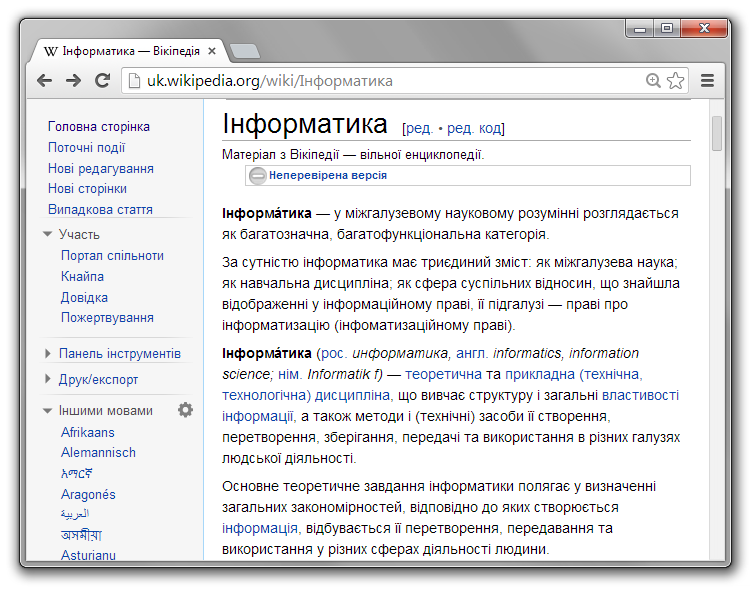
Task: Expand the Панель інструментів section
Action: click(47, 354)
